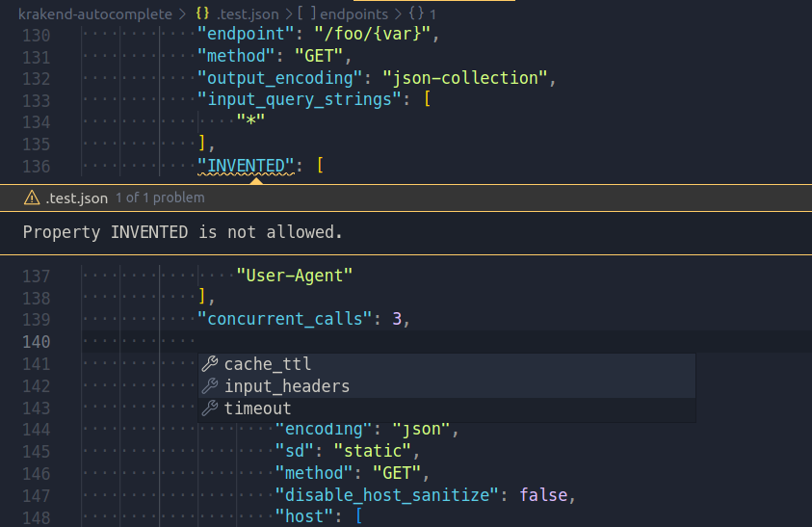Click the false value of disable_host_sanitize
The width and height of the screenshot is (812, 527).
(543, 495)
